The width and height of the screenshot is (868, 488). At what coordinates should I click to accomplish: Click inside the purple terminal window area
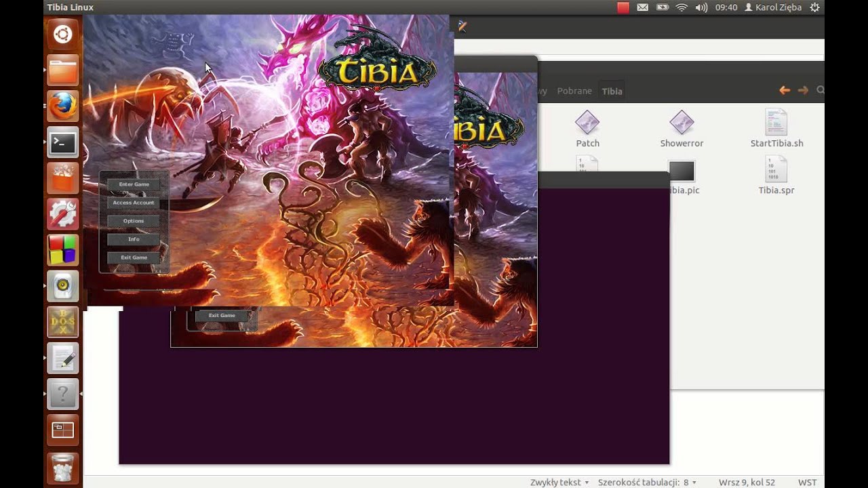coord(393,407)
